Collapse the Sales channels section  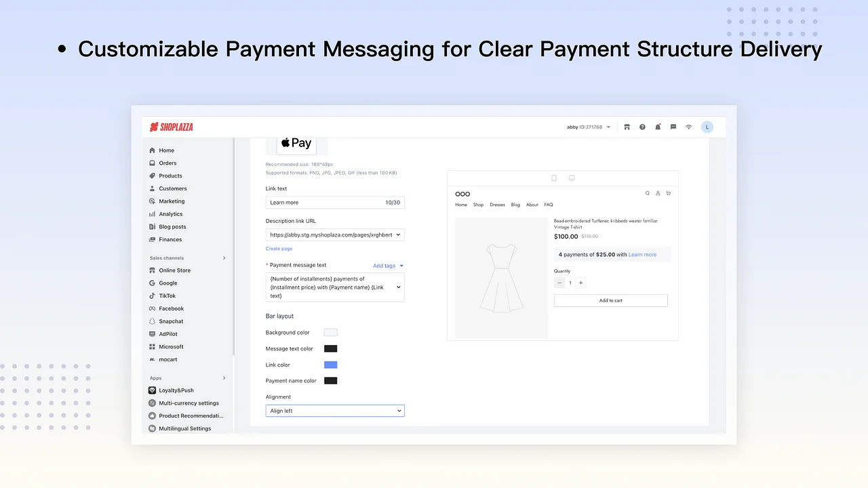(224, 258)
